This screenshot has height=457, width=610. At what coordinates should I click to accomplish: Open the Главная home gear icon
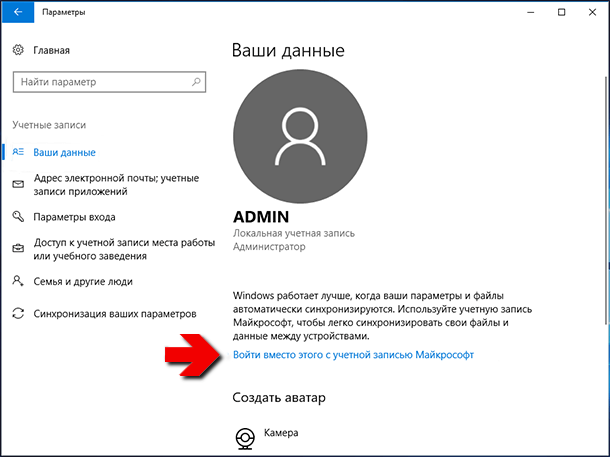18,50
